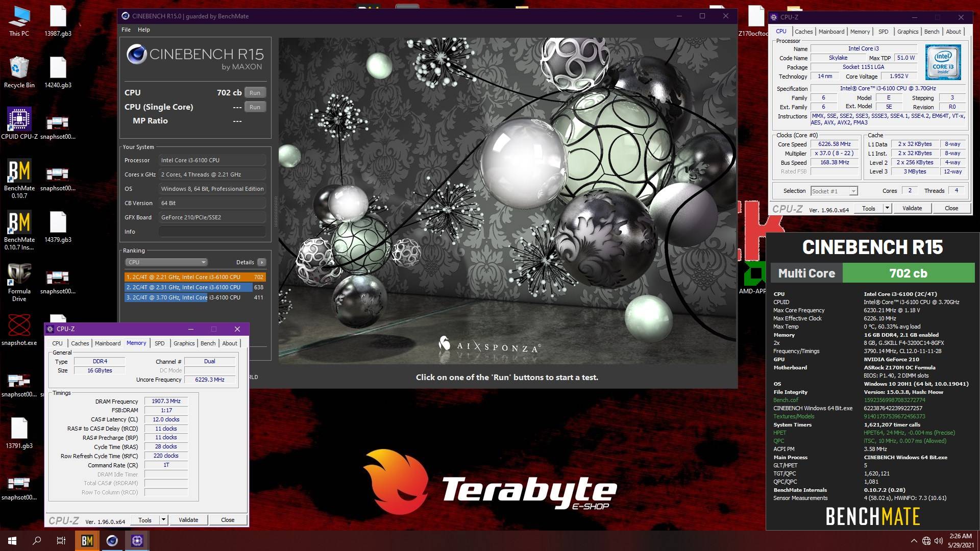Run the CPU multi-core test
This screenshot has width=980, height=551.
[x=255, y=93]
